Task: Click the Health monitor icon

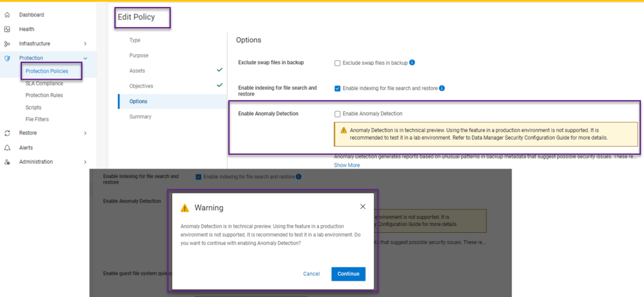Action: (7, 29)
